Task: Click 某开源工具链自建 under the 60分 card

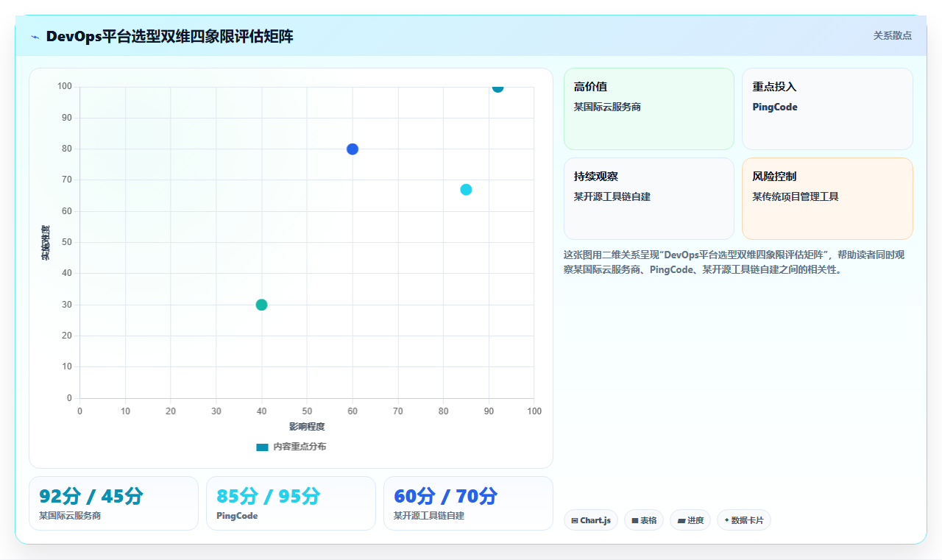Action: point(429,516)
